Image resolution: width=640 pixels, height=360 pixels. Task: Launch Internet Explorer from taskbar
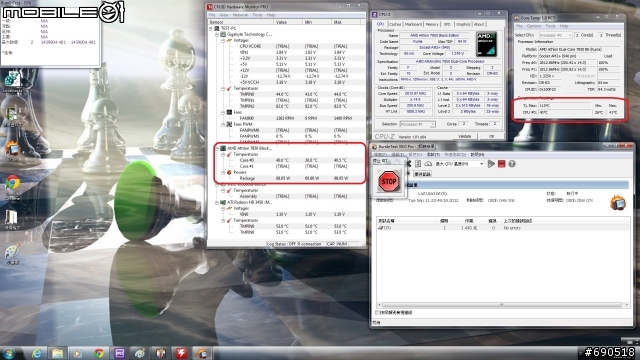click(x=37, y=353)
